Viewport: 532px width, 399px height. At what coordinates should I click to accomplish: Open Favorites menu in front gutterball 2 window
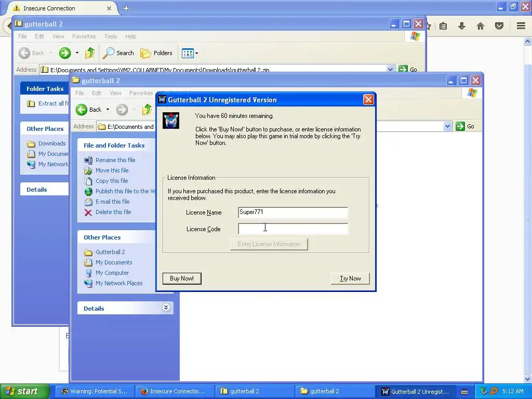coord(141,93)
